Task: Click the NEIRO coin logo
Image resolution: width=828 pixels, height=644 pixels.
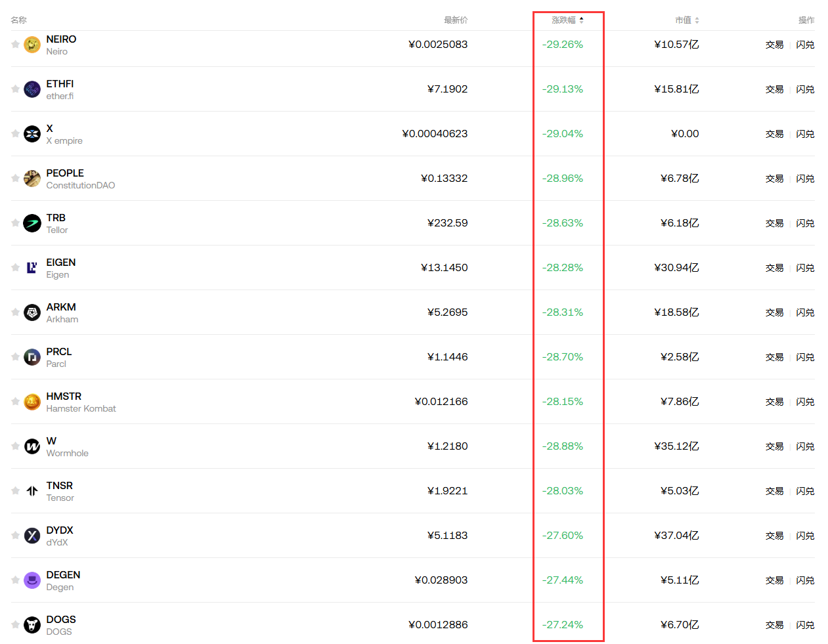Action: [x=32, y=45]
